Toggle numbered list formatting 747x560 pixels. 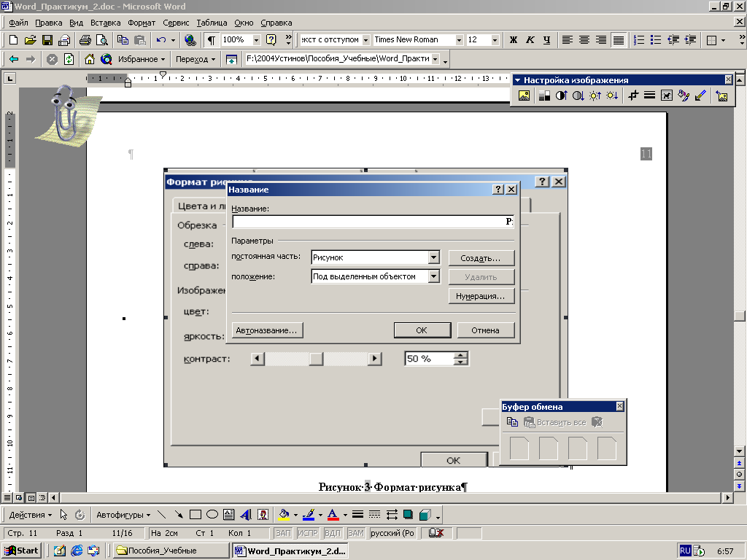[639, 40]
